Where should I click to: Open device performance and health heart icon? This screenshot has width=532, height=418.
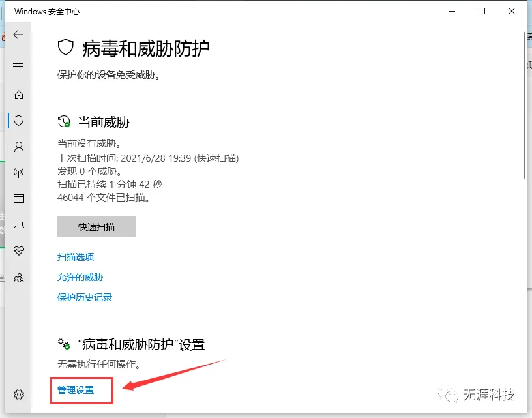19,250
